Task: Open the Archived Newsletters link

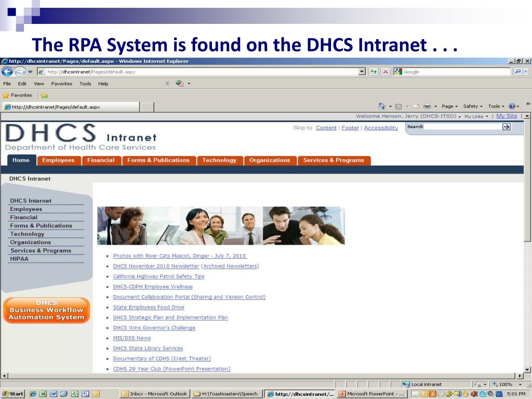Action: pyautogui.click(x=230, y=266)
